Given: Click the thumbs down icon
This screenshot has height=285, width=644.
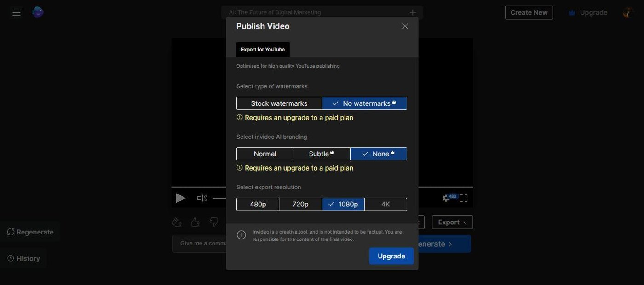Looking at the screenshot, I should [214, 222].
